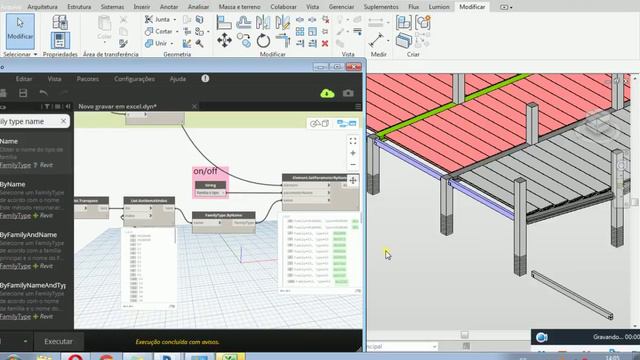Viewport: 640px width, 360px height.
Task: Open the Gerenciar ribbon tab
Action: [341, 7]
